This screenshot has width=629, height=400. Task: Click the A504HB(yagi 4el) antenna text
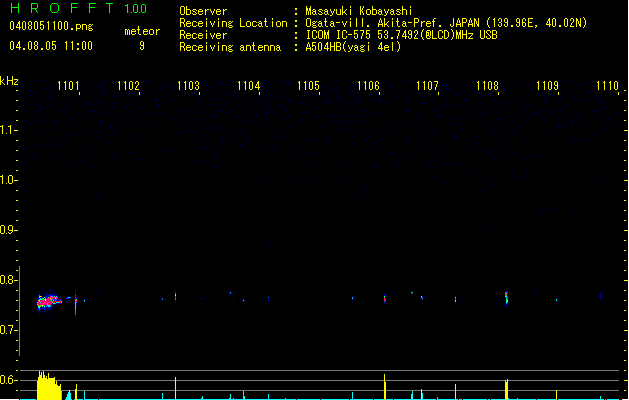pos(353,47)
